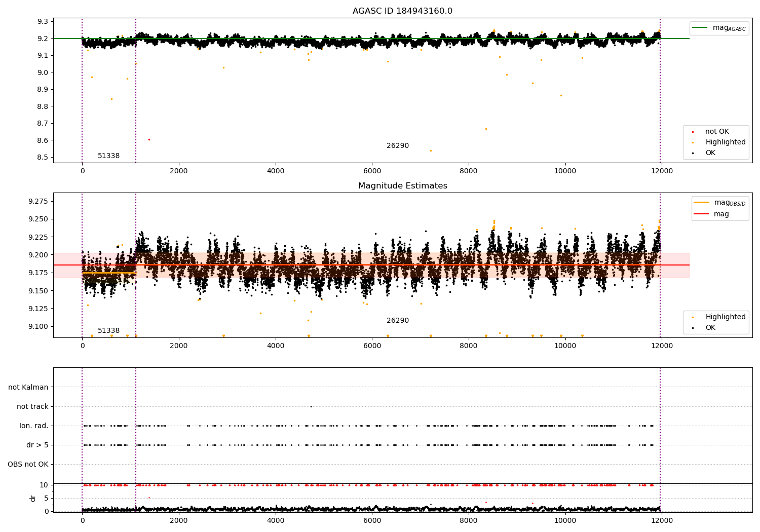Click the "Magnitude Estimates" plot title
Viewport: 760px width, 532px height.
[402, 186]
